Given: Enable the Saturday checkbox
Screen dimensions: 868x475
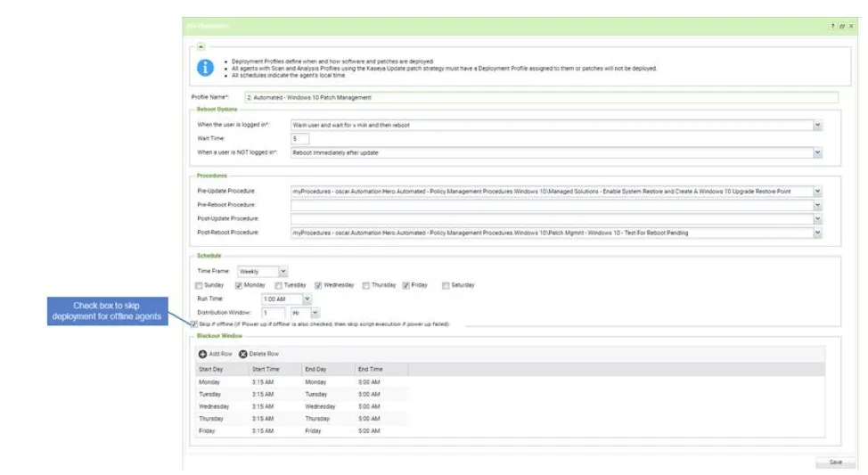Looking at the screenshot, I should 446,285.
